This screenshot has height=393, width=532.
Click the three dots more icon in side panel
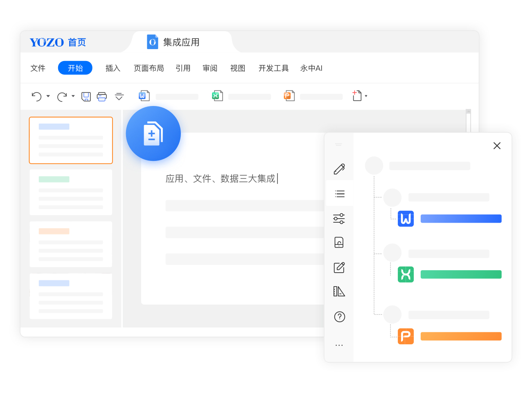pyautogui.click(x=339, y=345)
